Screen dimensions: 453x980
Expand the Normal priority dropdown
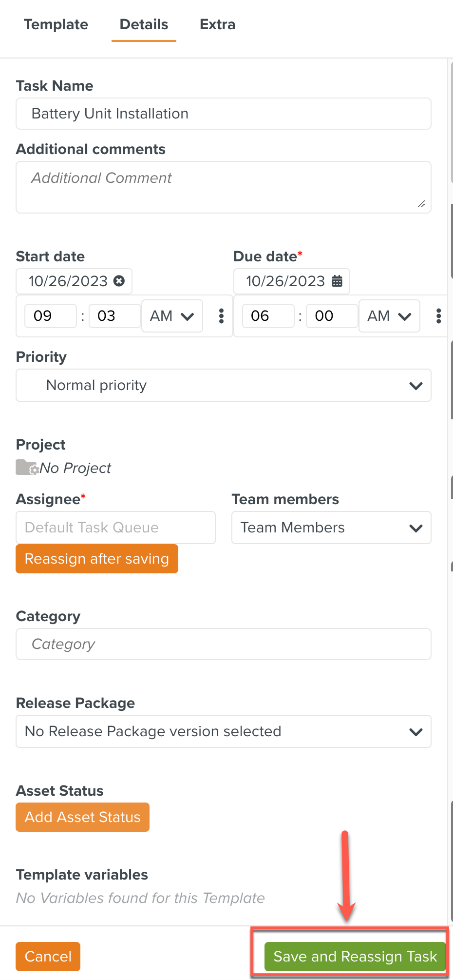tap(224, 385)
